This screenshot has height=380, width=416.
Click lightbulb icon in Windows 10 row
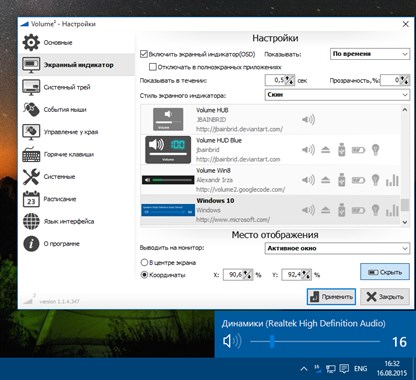(375, 210)
